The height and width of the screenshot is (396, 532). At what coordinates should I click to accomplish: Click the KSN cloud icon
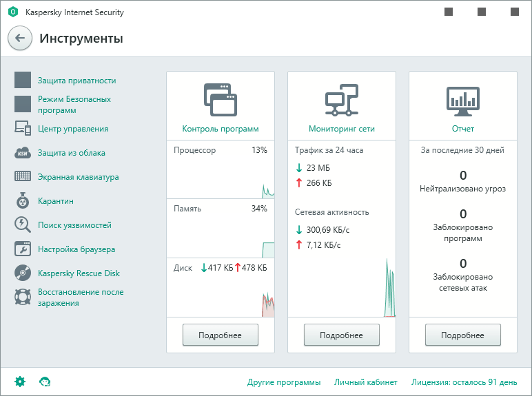(x=23, y=153)
